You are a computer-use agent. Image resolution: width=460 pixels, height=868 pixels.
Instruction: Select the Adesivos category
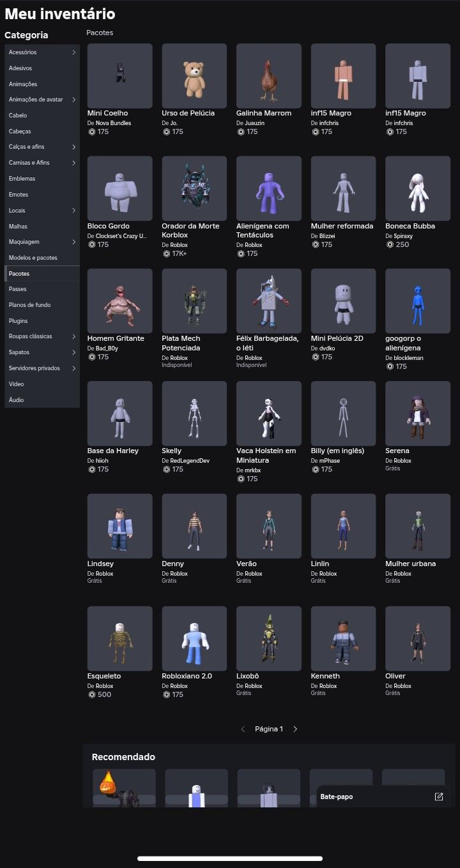[x=42, y=68]
